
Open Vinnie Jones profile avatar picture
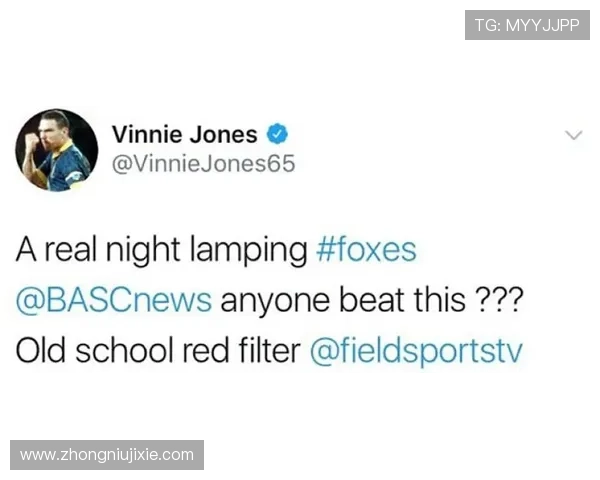[x=57, y=150]
